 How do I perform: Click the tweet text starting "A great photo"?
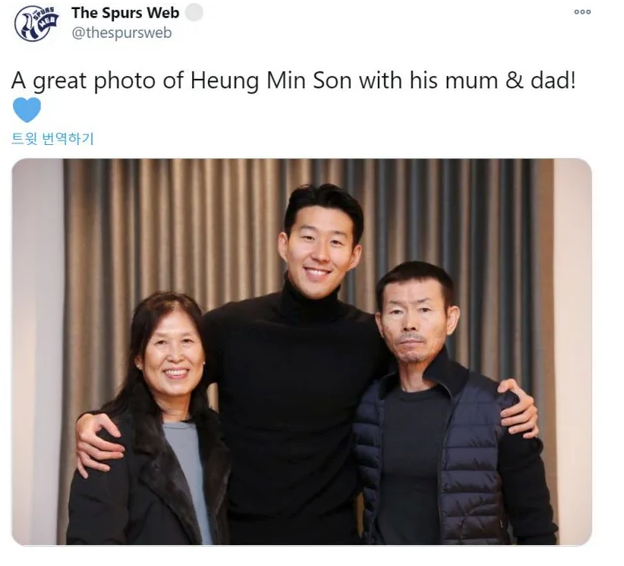pyautogui.click(x=294, y=80)
